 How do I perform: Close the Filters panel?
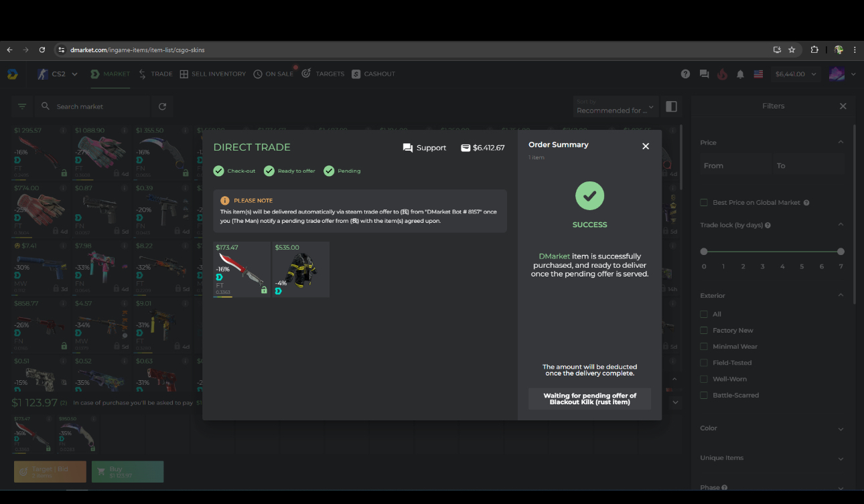coord(843,106)
